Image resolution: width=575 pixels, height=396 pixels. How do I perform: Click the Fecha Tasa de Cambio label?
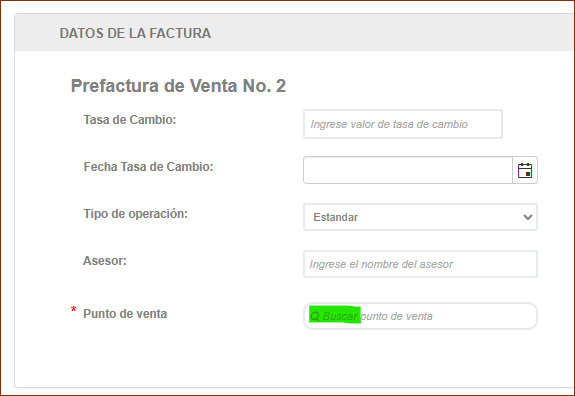(149, 167)
